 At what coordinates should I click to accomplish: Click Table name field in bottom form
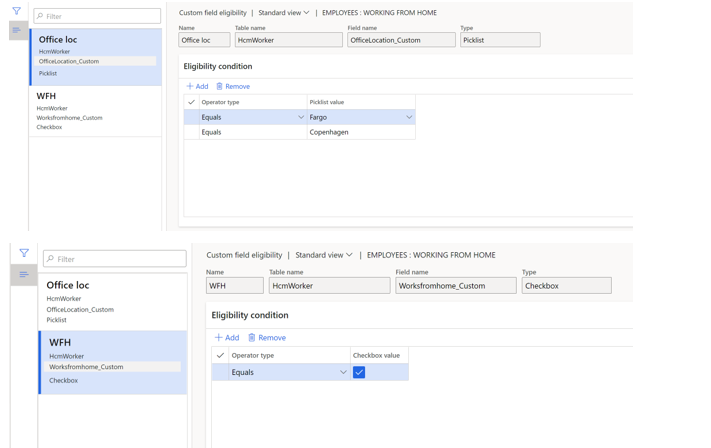[x=329, y=286]
